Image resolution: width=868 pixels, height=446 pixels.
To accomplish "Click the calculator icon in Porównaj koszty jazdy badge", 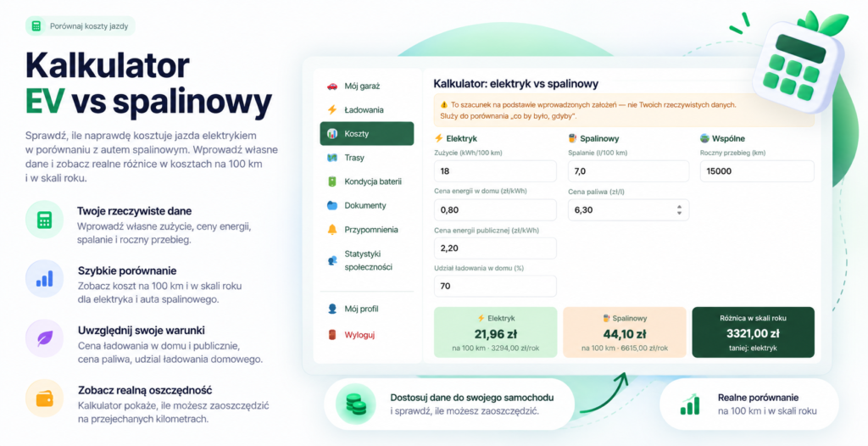I will (36, 26).
